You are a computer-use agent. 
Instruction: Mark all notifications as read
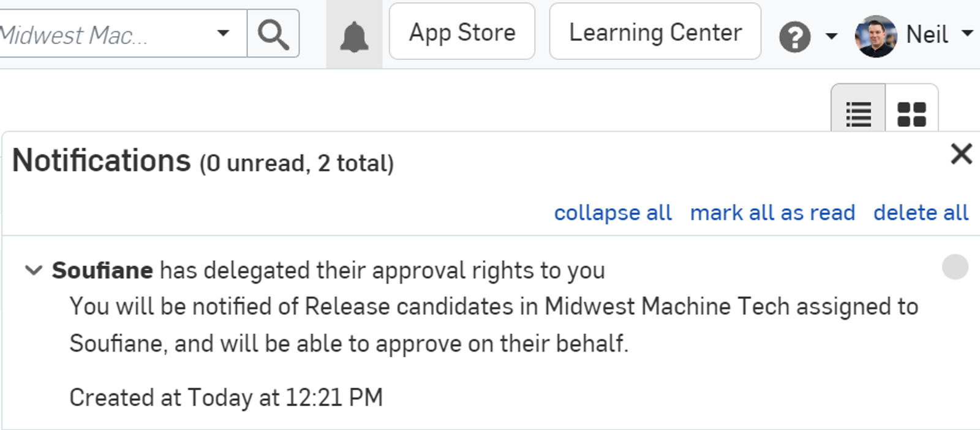(773, 213)
